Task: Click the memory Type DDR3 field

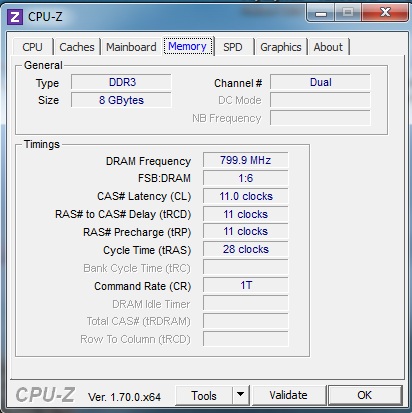Action: tap(121, 82)
